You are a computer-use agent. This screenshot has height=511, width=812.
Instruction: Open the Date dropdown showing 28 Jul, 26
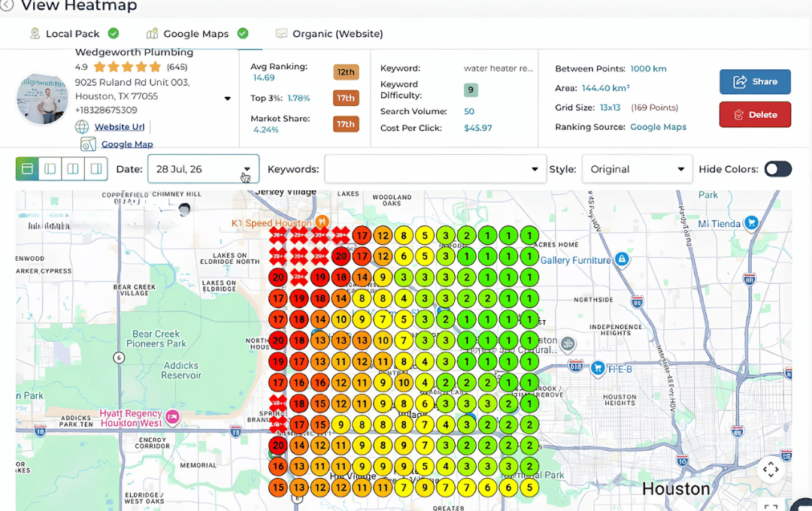tap(203, 169)
